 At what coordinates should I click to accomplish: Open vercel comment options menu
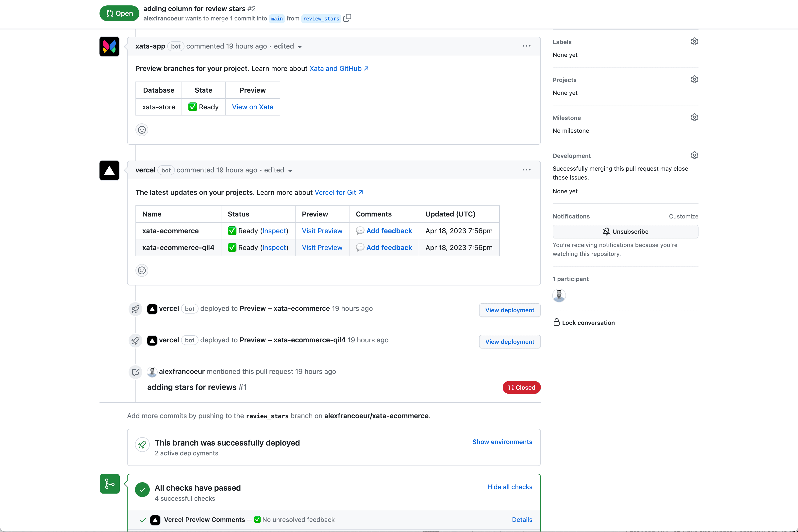[526, 170]
